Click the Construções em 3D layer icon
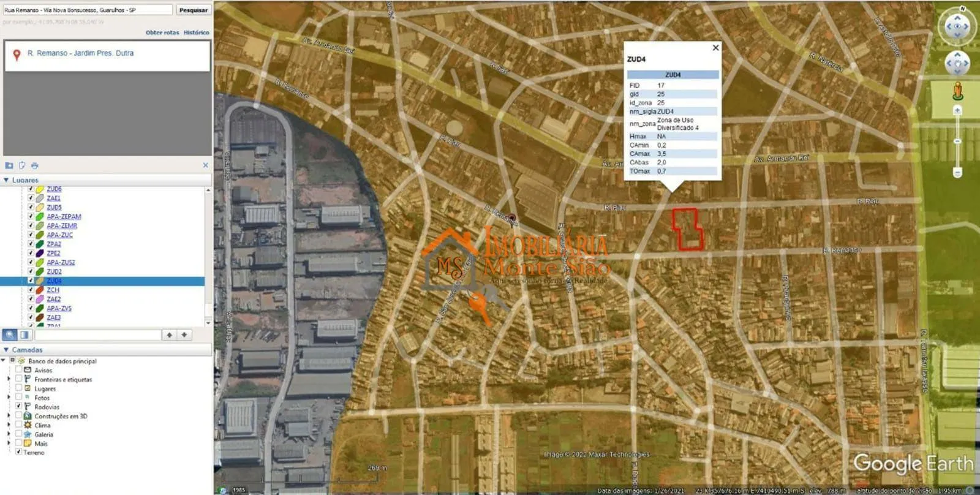Image resolution: width=980 pixels, height=495 pixels. pyautogui.click(x=28, y=416)
